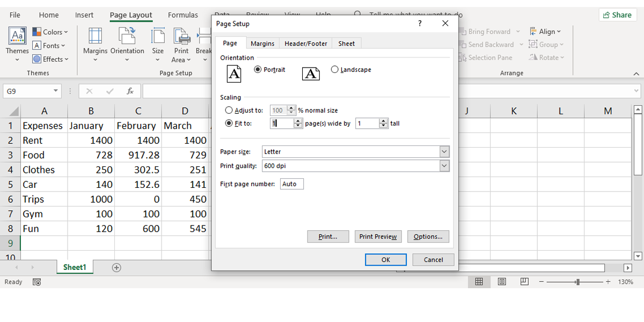Click the Enter checkmark in formula bar

[110, 91]
